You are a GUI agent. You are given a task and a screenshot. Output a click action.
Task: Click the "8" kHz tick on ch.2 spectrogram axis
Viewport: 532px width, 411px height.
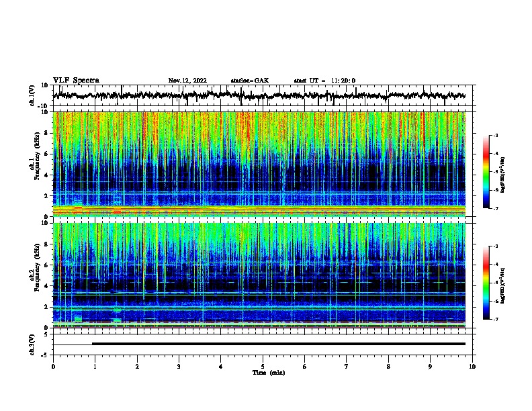point(46,244)
